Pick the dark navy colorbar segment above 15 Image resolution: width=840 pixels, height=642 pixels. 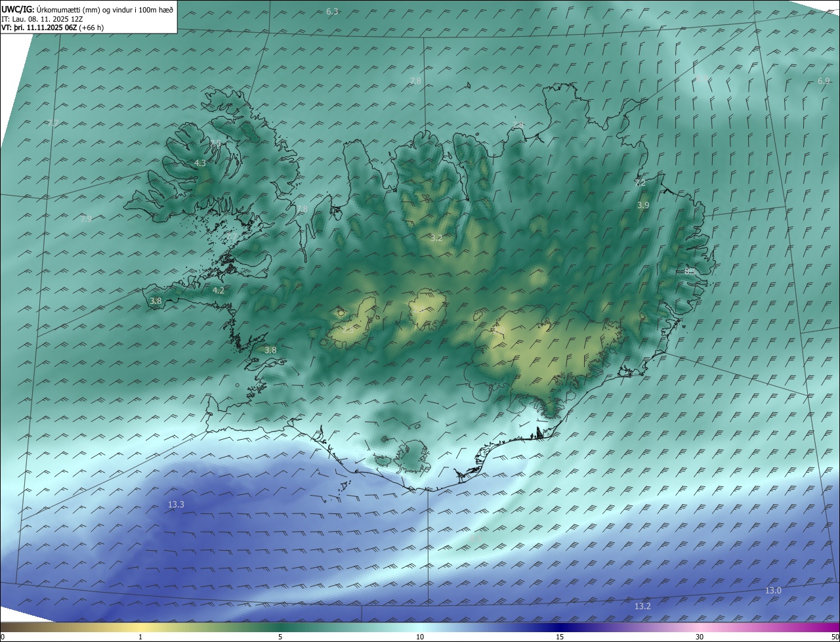[x=560, y=627]
